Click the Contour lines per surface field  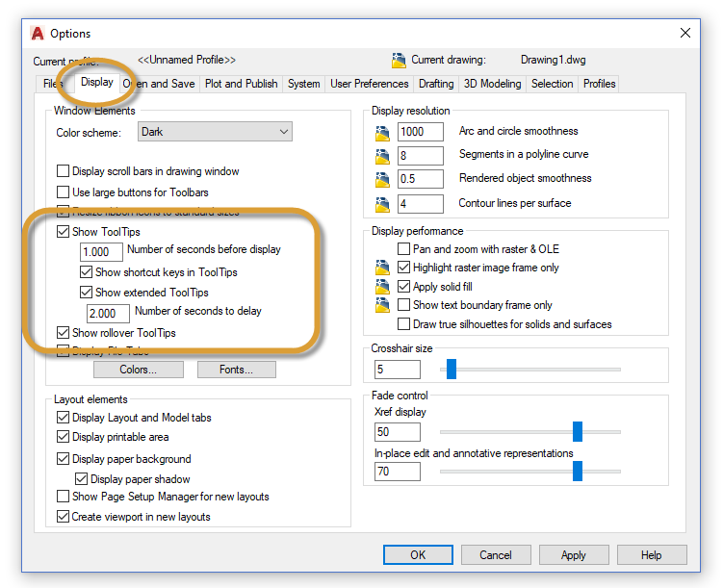(421, 204)
